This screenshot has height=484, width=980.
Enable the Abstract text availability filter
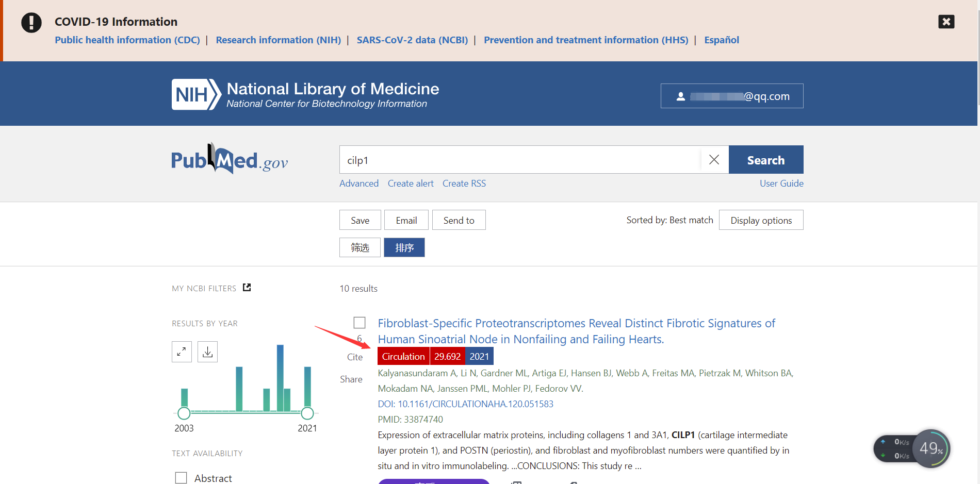[x=181, y=478]
